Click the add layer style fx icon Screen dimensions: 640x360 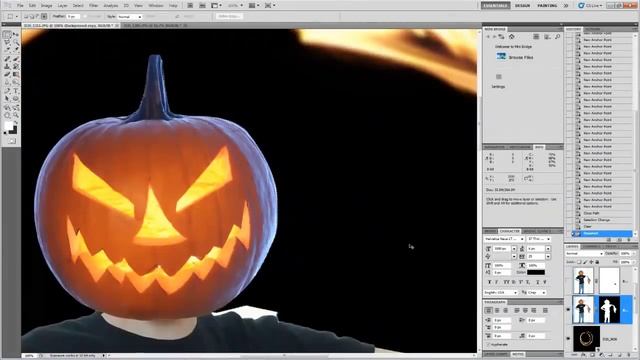(x=584, y=355)
